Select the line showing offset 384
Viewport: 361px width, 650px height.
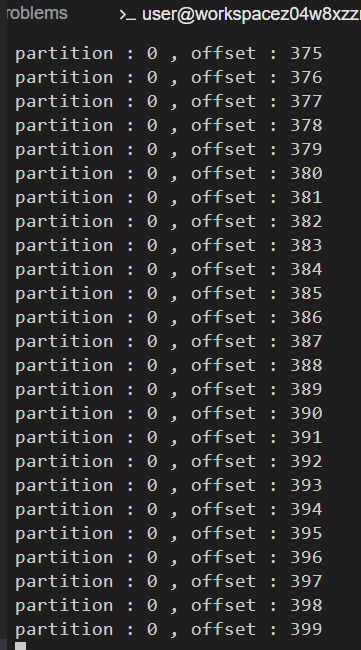pos(169,269)
